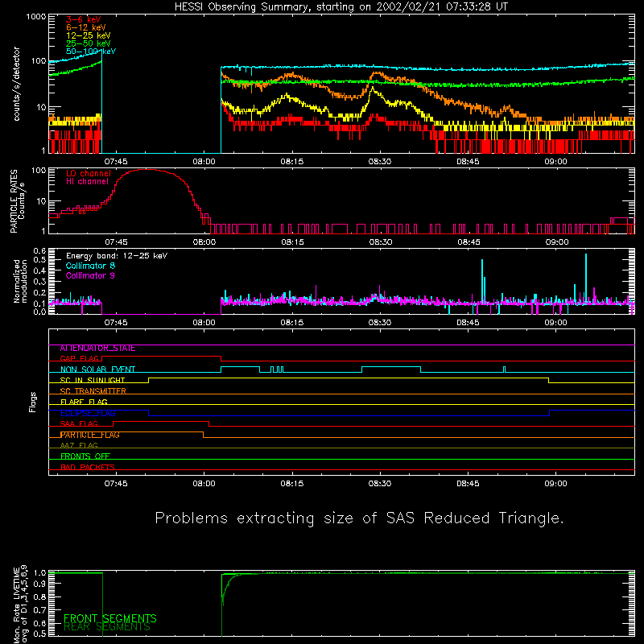Click the counts/s/detector axis label

pyautogui.click(x=16, y=84)
